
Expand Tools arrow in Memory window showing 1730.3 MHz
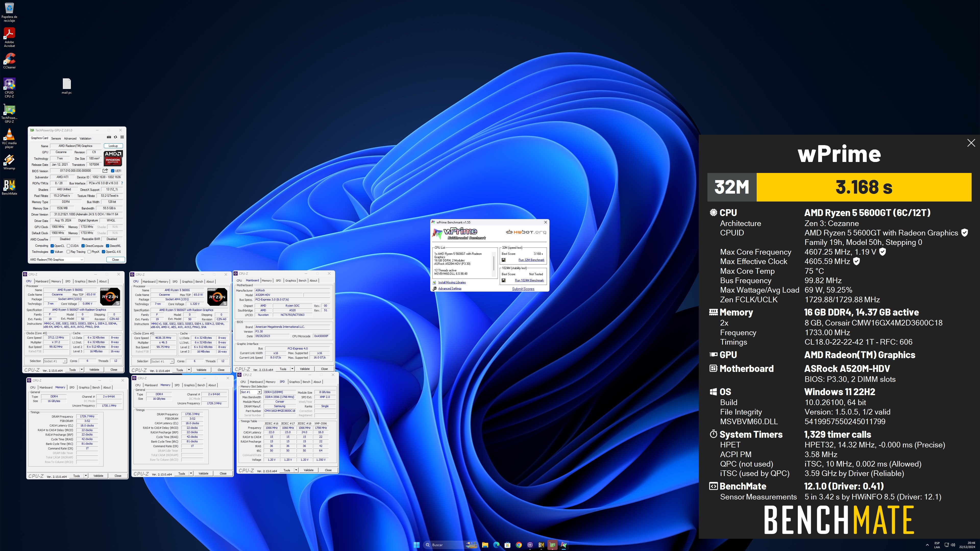click(191, 474)
